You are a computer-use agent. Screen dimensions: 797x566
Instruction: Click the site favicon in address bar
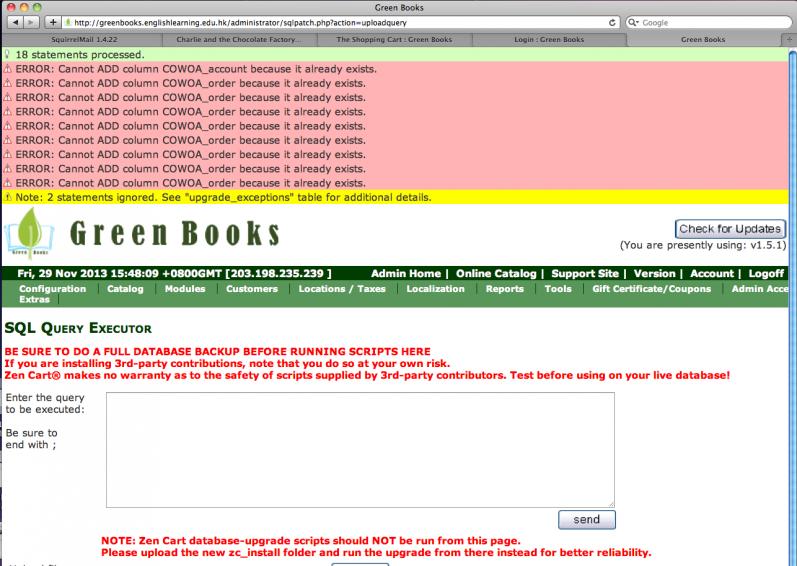[68, 22]
